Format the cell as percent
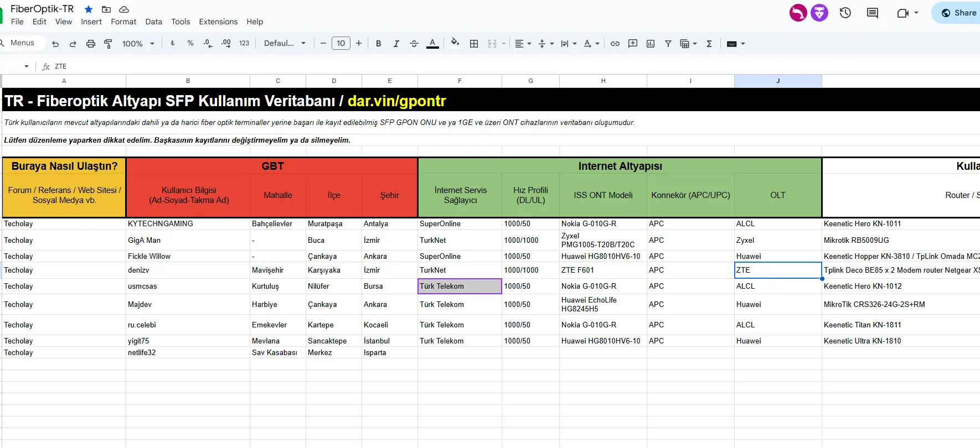Image resolution: width=980 pixels, height=448 pixels. point(190,43)
